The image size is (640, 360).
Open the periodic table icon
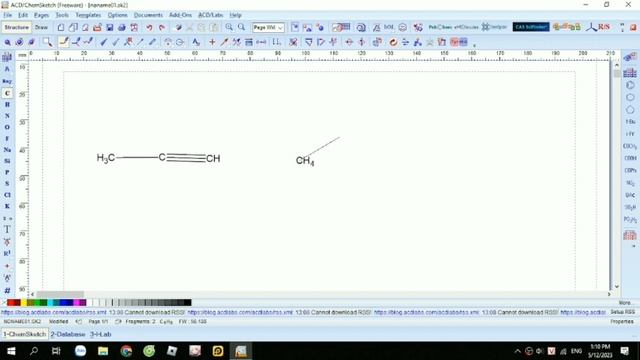point(7,56)
